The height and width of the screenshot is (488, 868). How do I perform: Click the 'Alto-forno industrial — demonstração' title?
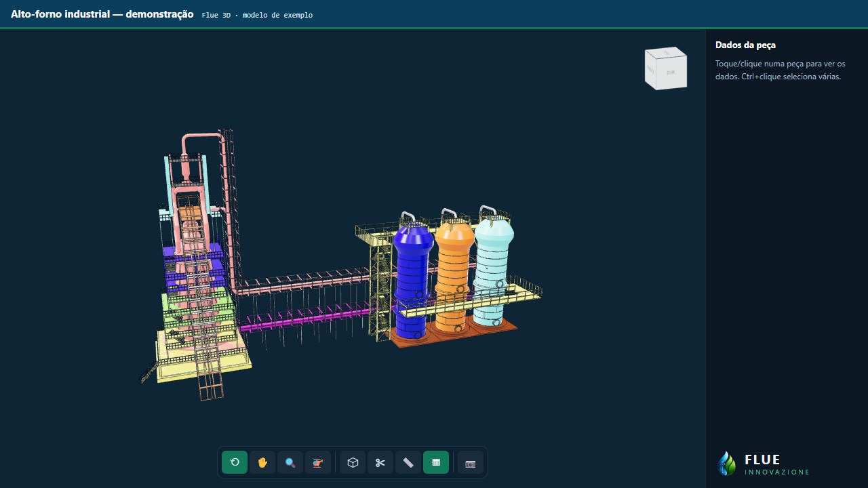coord(102,14)
